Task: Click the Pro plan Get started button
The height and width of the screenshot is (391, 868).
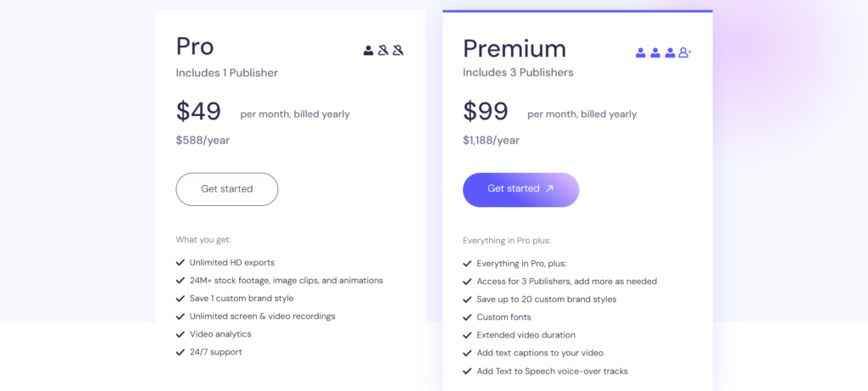Action: [227, 189]
